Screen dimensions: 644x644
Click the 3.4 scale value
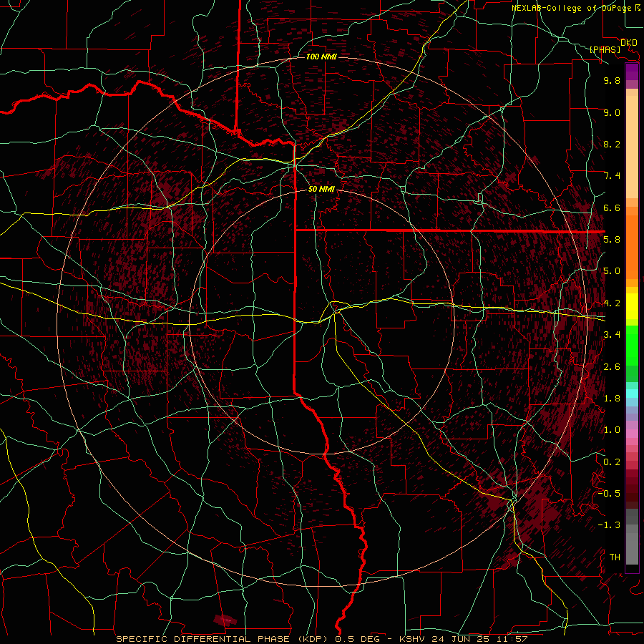tap(612, 335)
